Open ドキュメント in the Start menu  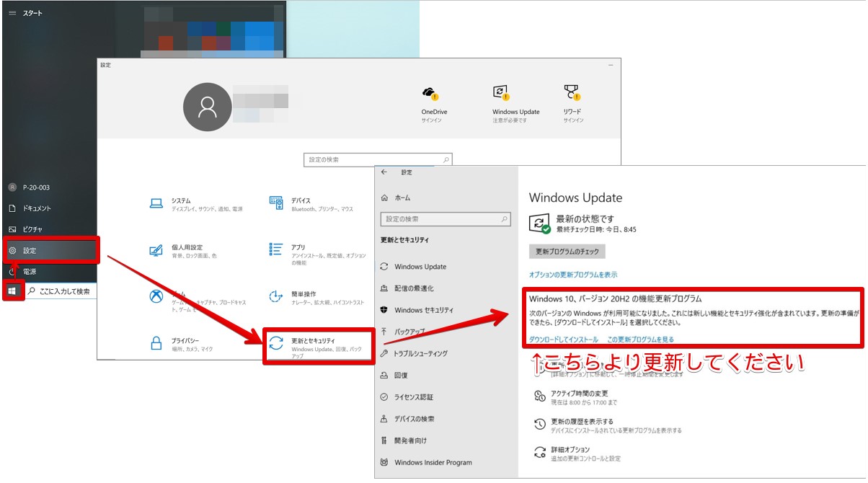30,208
